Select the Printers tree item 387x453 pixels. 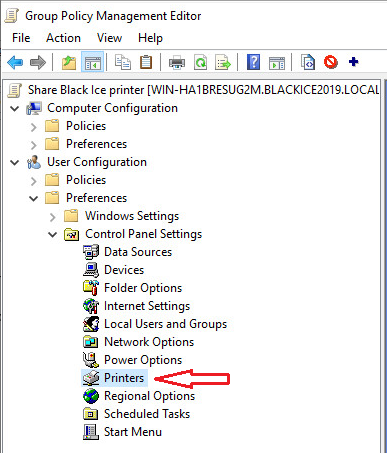(124, 378)
